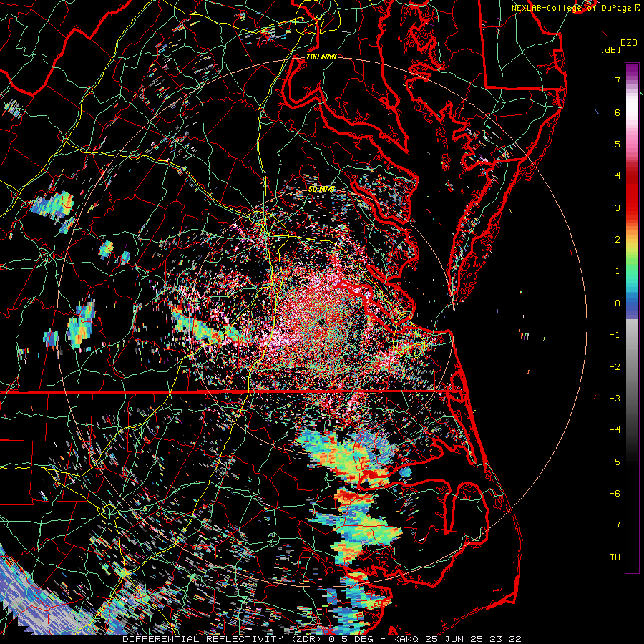Select the 0 value on the dB scale
The image size is (644, 644).
(x=618, y=303)
